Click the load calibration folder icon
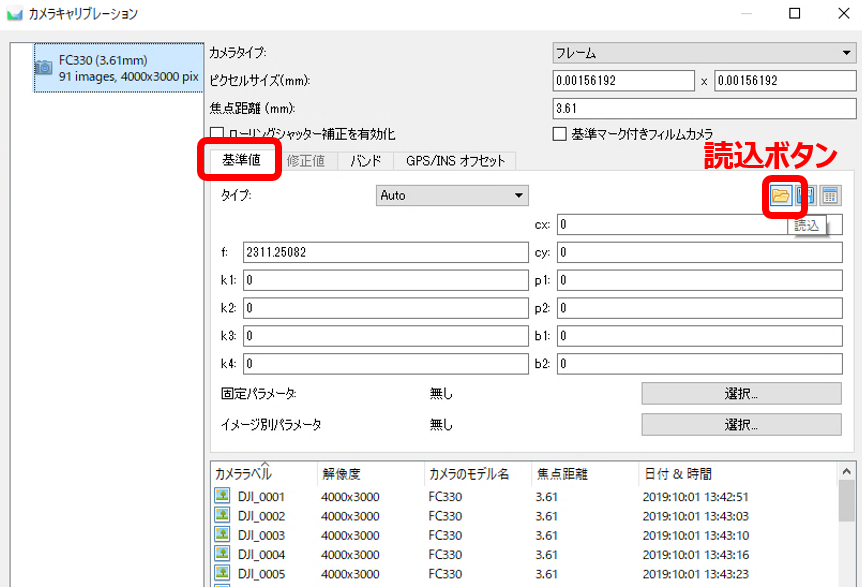862x587 pixels. 780,196
